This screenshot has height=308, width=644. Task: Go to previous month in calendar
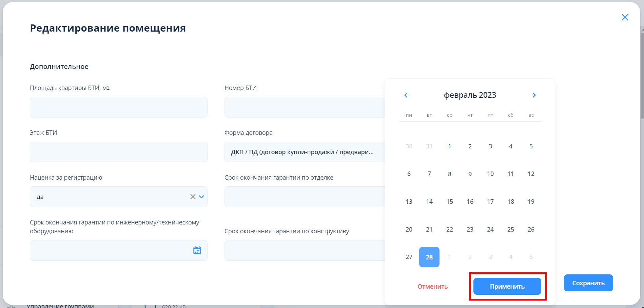406,95
